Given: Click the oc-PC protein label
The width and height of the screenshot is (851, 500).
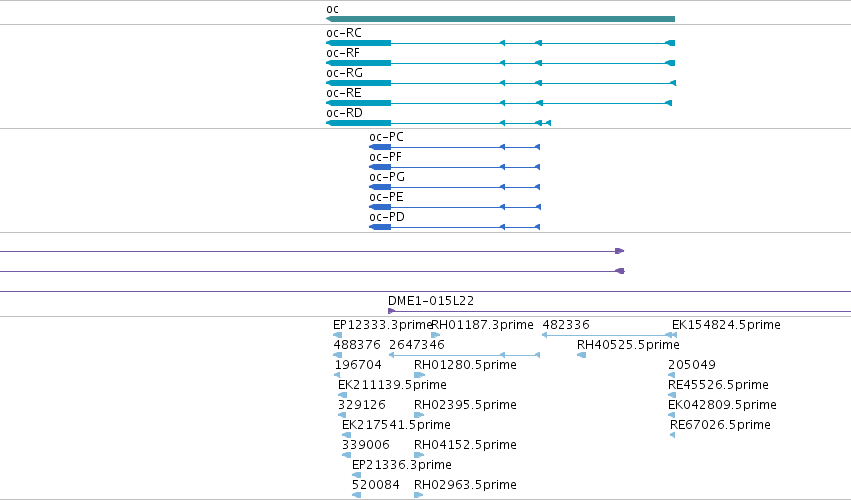Looking at the screenshot, I should click(x=386, y=137).
